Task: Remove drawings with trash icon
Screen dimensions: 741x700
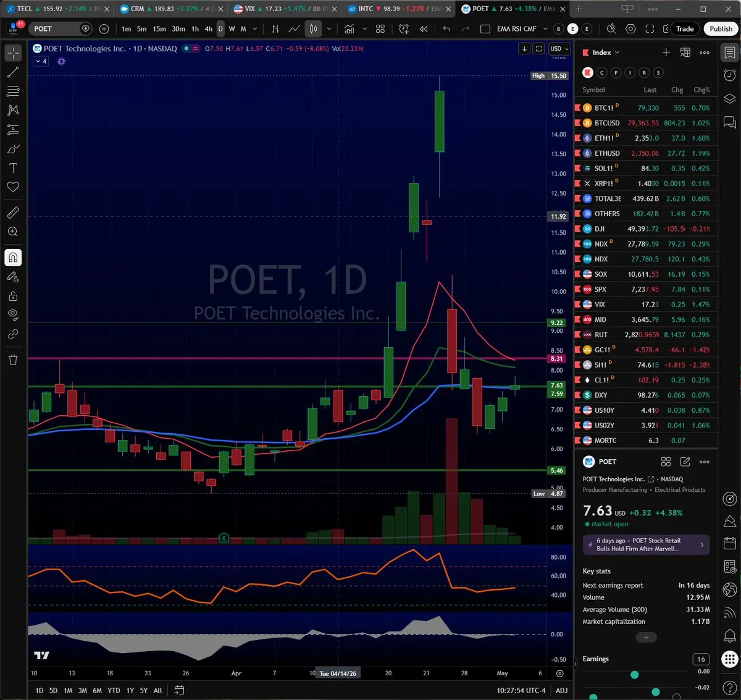Action: point(13,360)
